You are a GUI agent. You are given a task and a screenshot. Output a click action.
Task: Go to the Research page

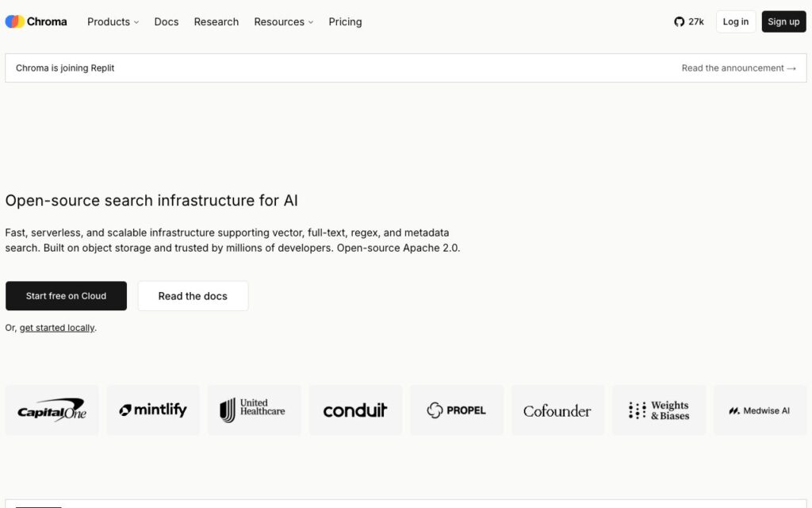216,21
